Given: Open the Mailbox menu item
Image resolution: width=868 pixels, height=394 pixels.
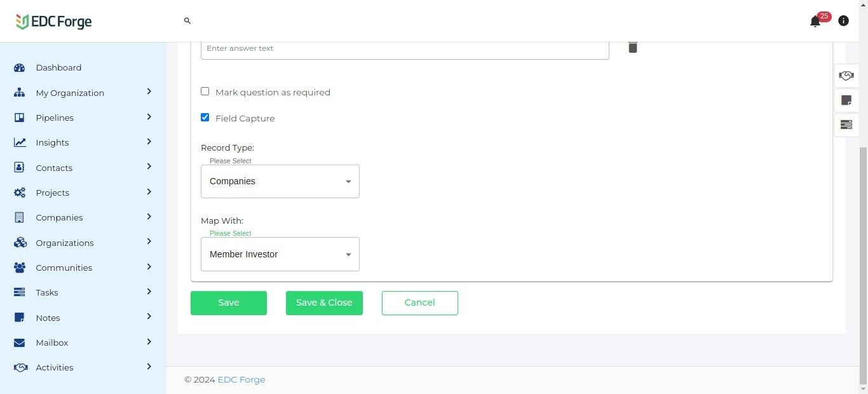Looking at the screenshot, I should (52, 343).
